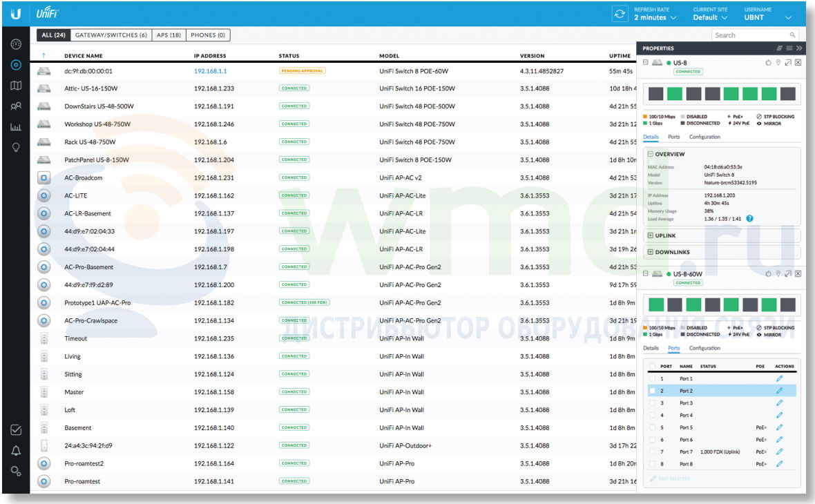This screenshot has width=815, height=504.
Task: Click the search magnifier icon
Action: click(793, 35)
